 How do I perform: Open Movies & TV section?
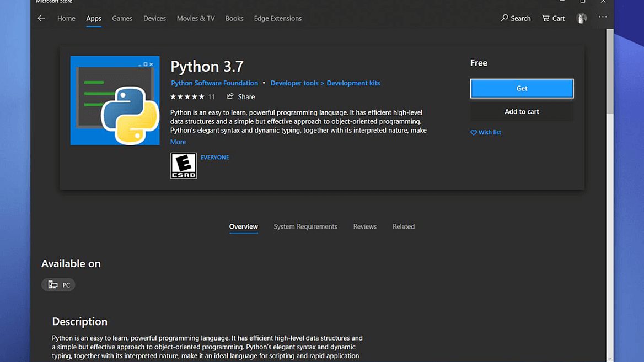(196, 19)
